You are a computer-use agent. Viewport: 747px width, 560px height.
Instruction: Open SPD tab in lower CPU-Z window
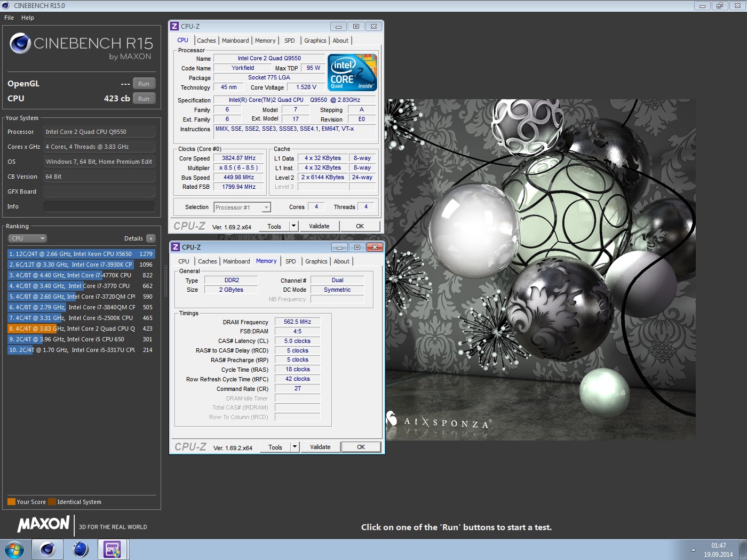tap(291, 261)
